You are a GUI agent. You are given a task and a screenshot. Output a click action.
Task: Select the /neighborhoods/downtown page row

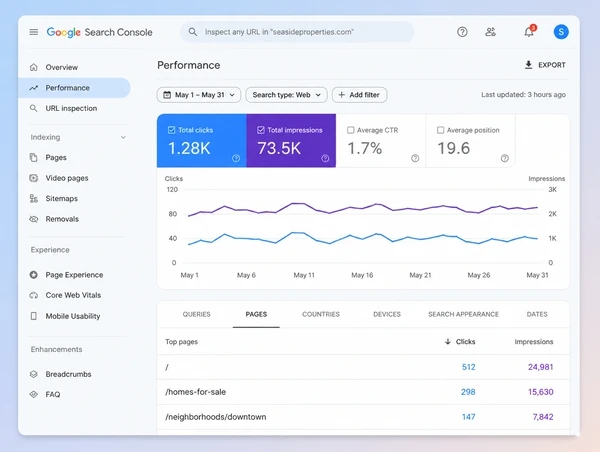[x=363, y=417]
